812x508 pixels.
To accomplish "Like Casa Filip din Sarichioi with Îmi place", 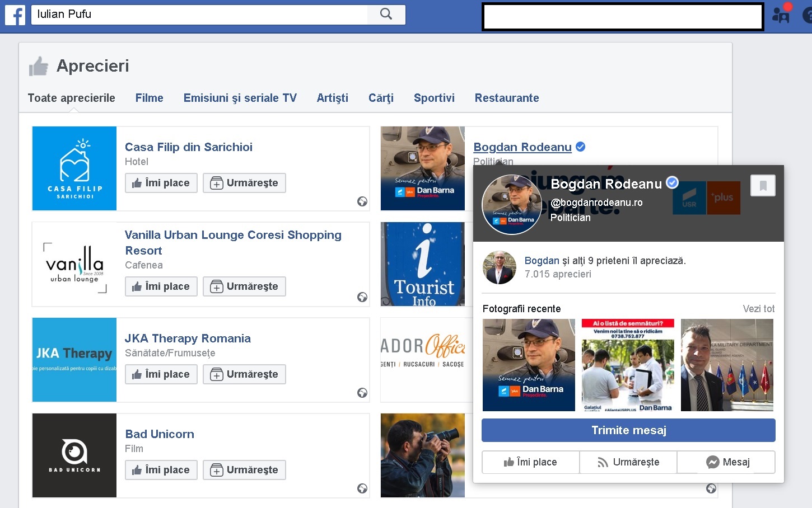I will coord(161,183).
